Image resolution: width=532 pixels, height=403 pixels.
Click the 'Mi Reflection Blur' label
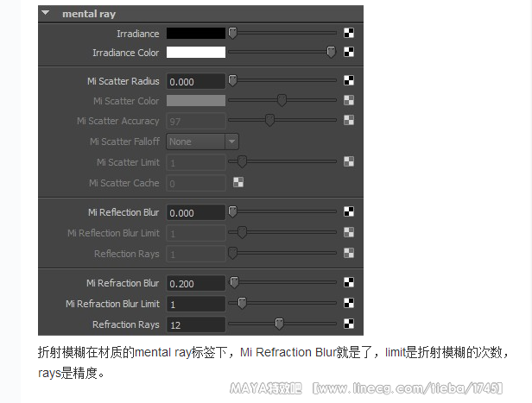(123, 212)
